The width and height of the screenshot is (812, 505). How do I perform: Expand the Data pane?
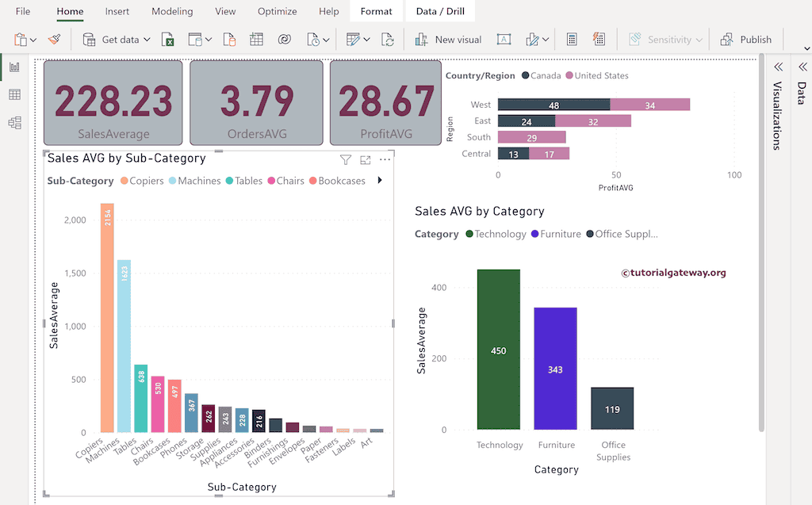click(x=802, y=67)
